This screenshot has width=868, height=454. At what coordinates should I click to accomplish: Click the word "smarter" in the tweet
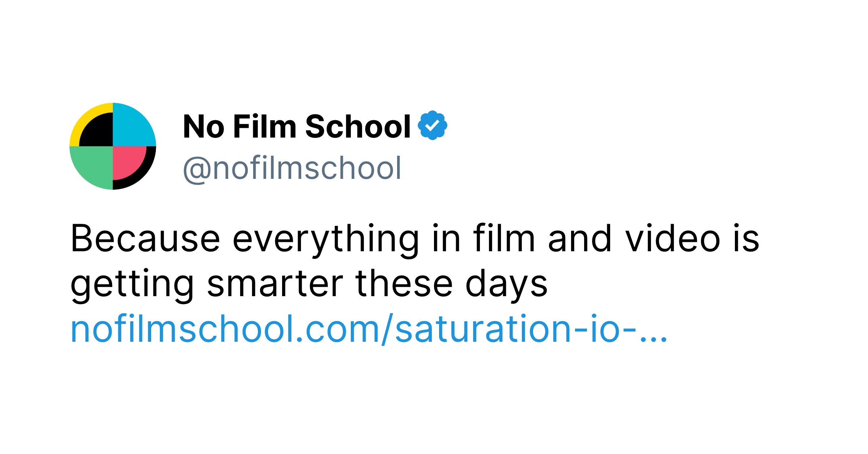click(x=275, y=285)
